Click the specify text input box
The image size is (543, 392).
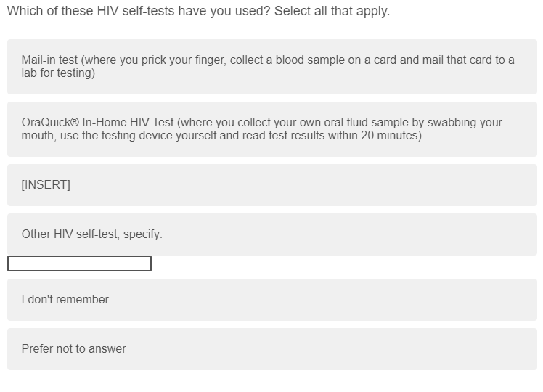[79, 264]
